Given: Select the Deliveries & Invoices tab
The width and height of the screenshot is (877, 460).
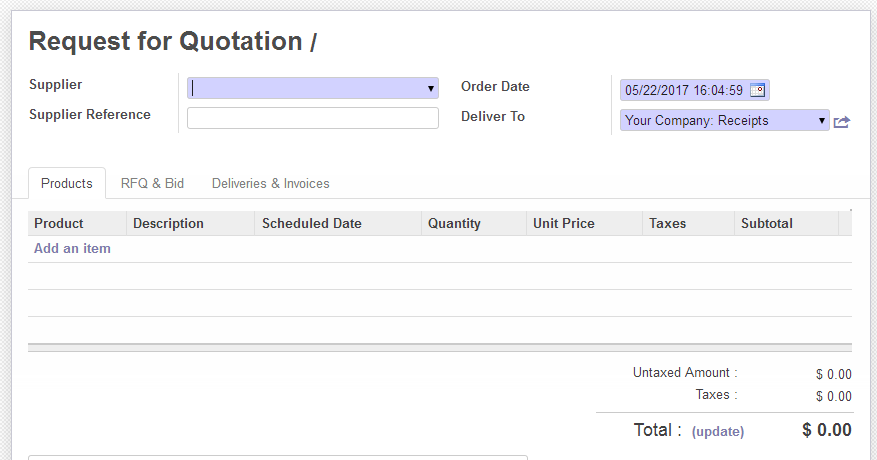Looking at the screenshot, I should click(270, 184).
